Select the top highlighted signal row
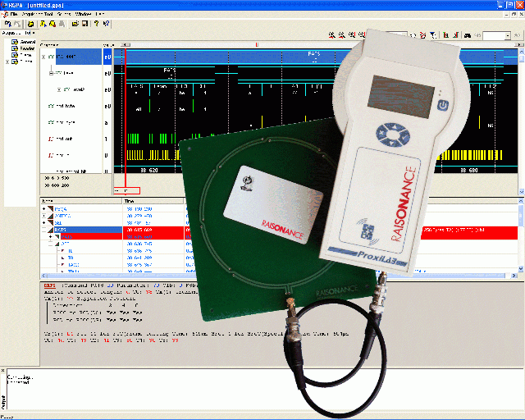 pos(79,57)
